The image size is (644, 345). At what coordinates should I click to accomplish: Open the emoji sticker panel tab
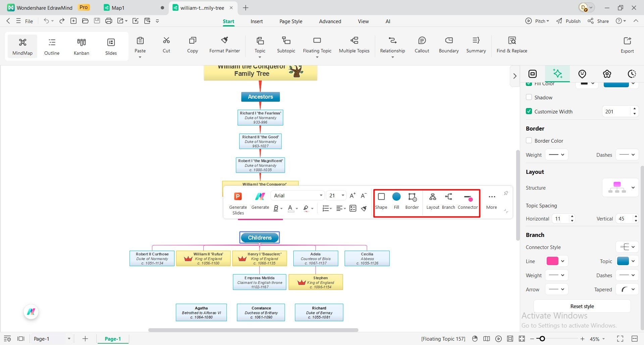click(x=582, y=74)
